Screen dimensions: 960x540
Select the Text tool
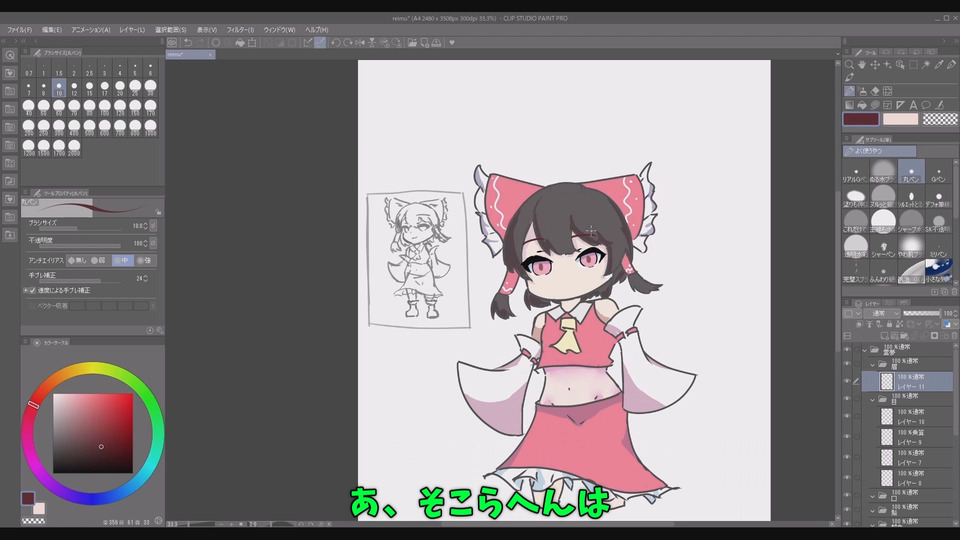pyautogui.click(x=913, y=105)
